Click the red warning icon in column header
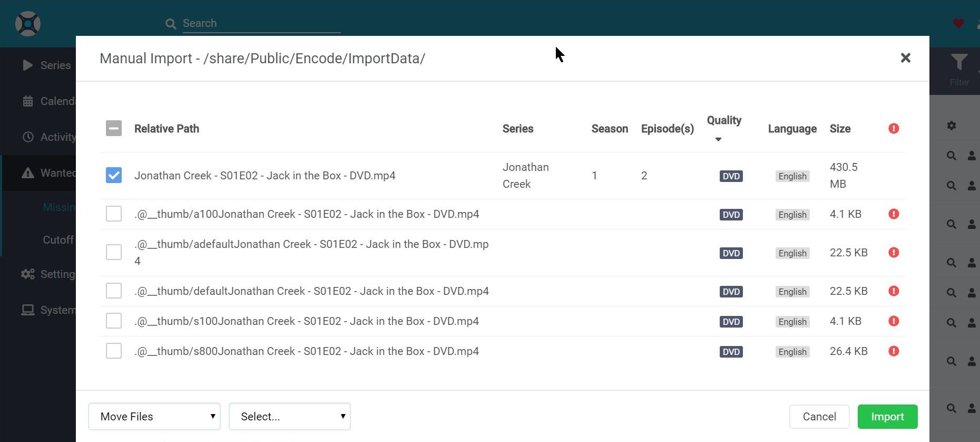The height and width of the screenshot is (442, 980). click(x=894, y=129)
